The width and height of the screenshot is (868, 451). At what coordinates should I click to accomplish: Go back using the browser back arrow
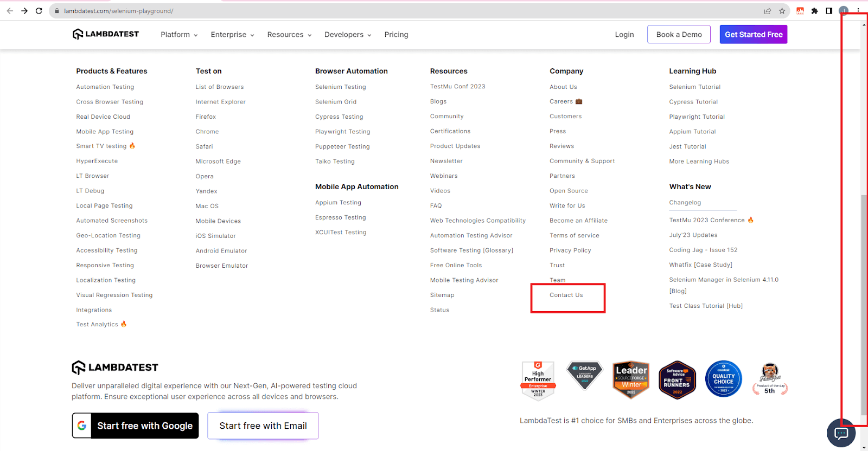click(x=10, y=11)
